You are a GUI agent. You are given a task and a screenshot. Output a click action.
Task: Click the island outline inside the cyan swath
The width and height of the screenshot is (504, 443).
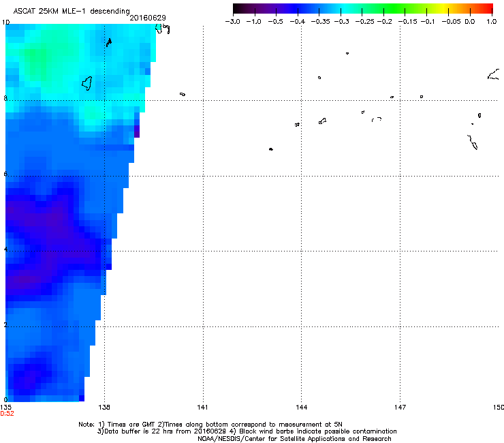pyautogui.click(x=87, y=83)
